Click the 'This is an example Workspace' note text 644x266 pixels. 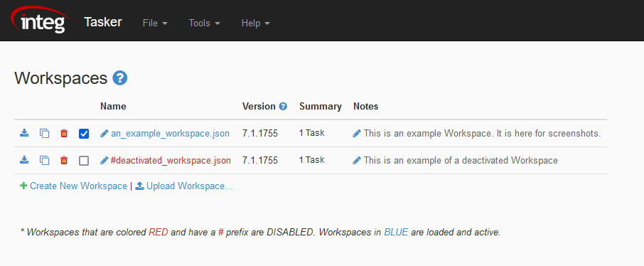tap(483, 133)
